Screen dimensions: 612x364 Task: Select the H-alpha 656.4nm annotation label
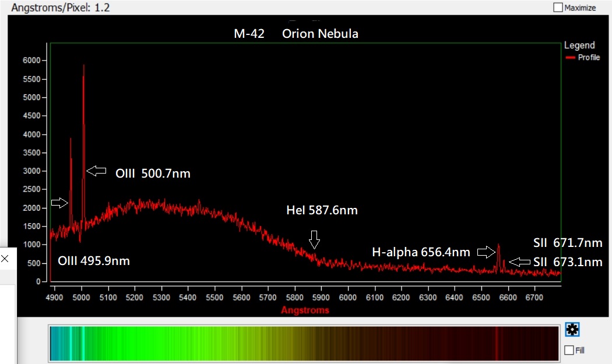point(421,252)
